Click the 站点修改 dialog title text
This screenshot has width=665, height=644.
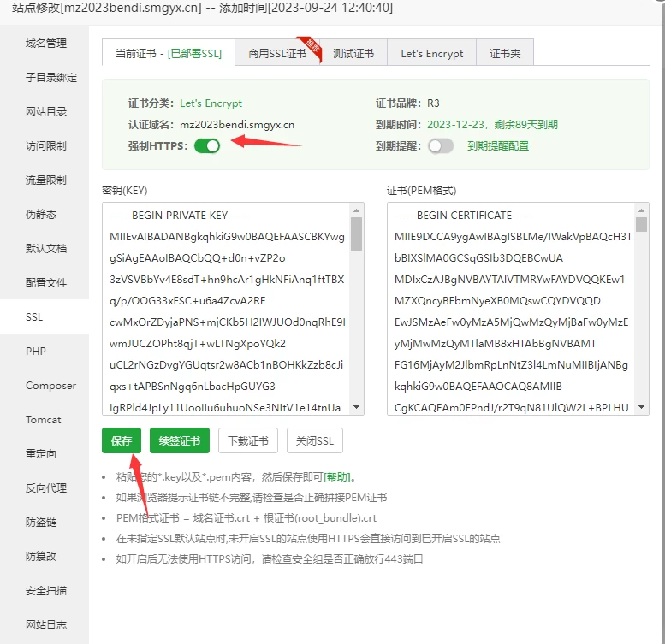coord(202,8)
